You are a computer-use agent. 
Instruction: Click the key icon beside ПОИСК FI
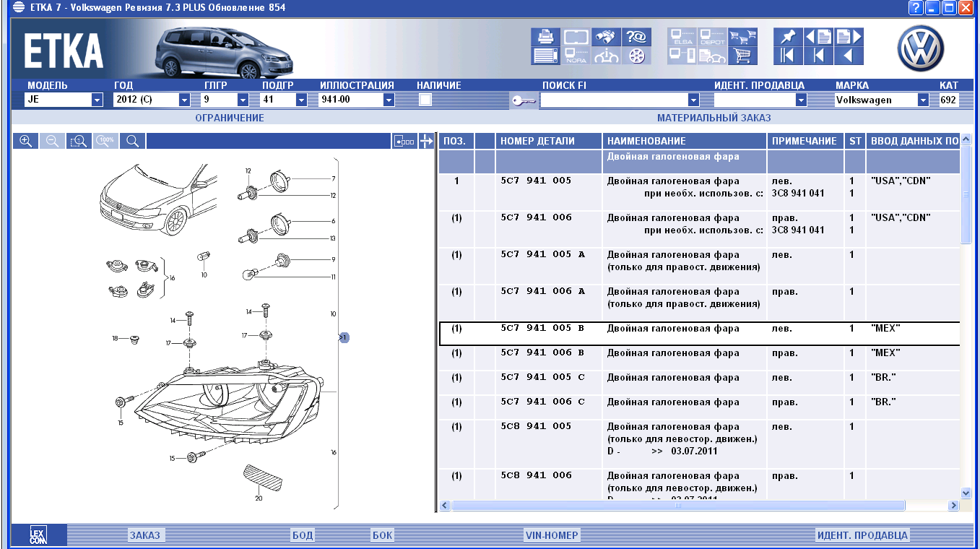click(524, 100)
